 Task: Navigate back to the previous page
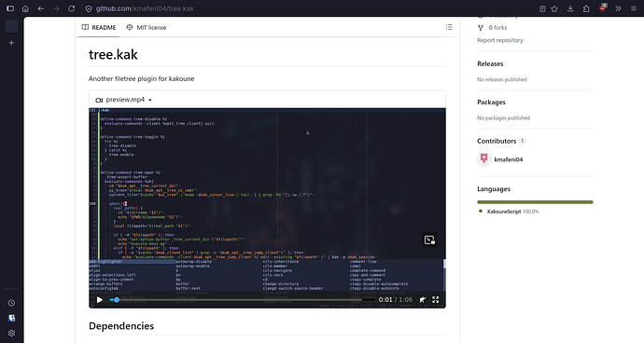[x=41, y=8]
